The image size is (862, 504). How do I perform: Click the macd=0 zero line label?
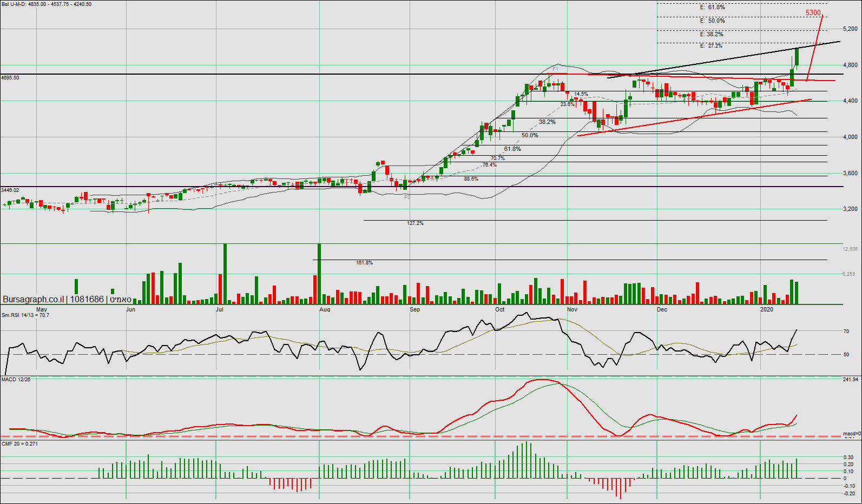852,434
